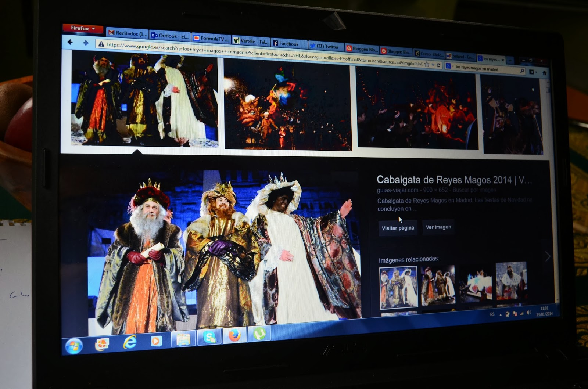Click the 11:01 clock in the taskbar
The image size is (588, 389).
coord(544,308)
